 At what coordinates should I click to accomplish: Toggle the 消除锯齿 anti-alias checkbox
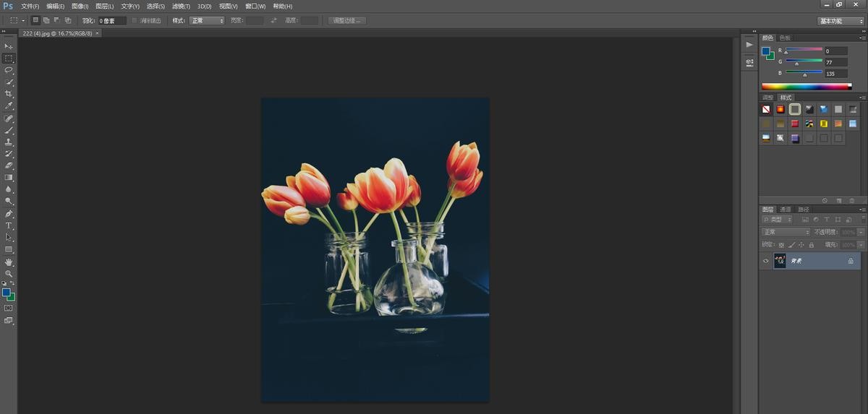point(135,21)
